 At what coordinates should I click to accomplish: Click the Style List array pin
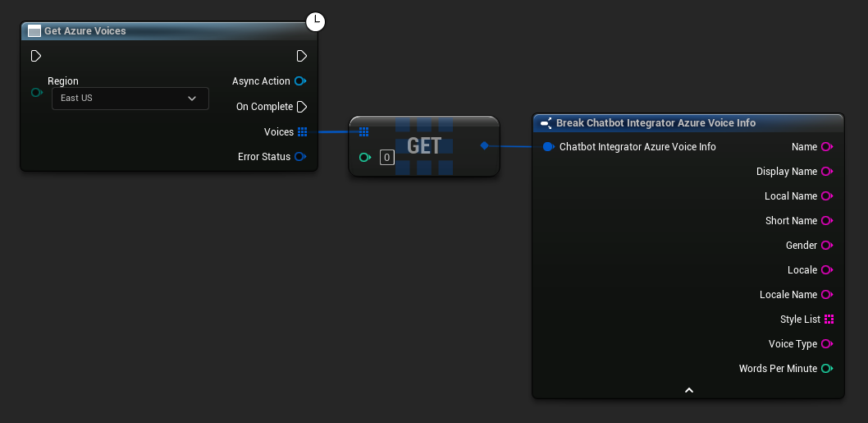pos(829,320)
